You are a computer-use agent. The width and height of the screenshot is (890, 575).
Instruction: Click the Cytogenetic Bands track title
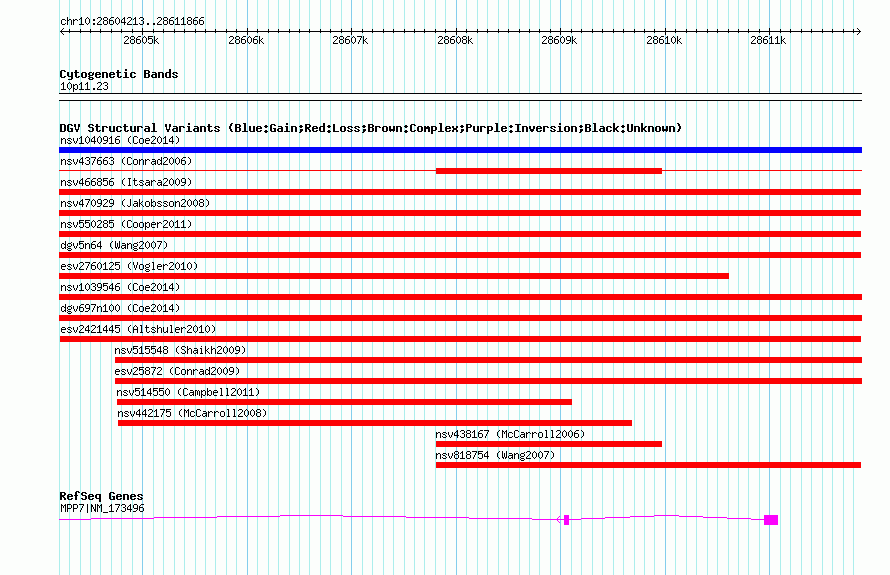119,74
